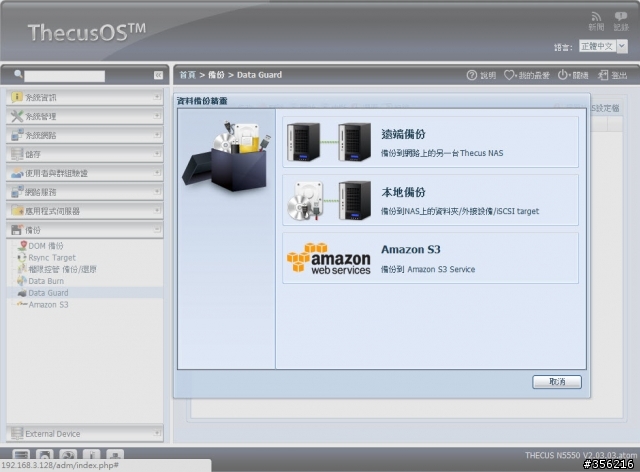Viewport: 640px width, 472px height.
Task: Collapse the left sidebar panel
Action: coord(158,75)
